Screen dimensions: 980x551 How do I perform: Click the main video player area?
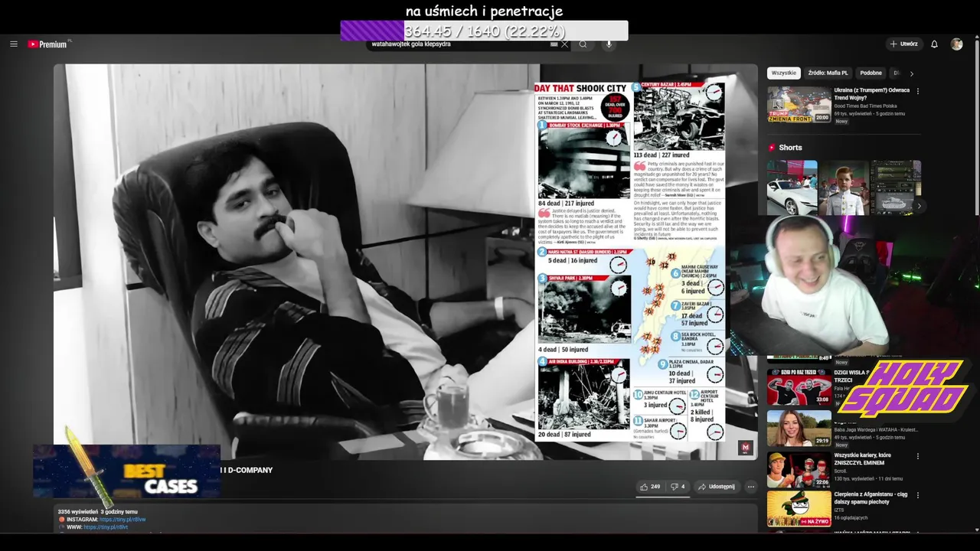click(x=405, y=262)
